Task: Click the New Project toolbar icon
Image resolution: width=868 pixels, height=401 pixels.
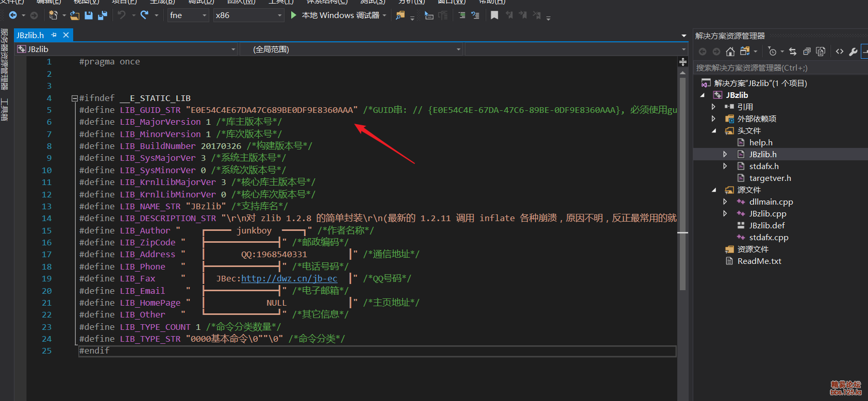Action: coord(53,15)
